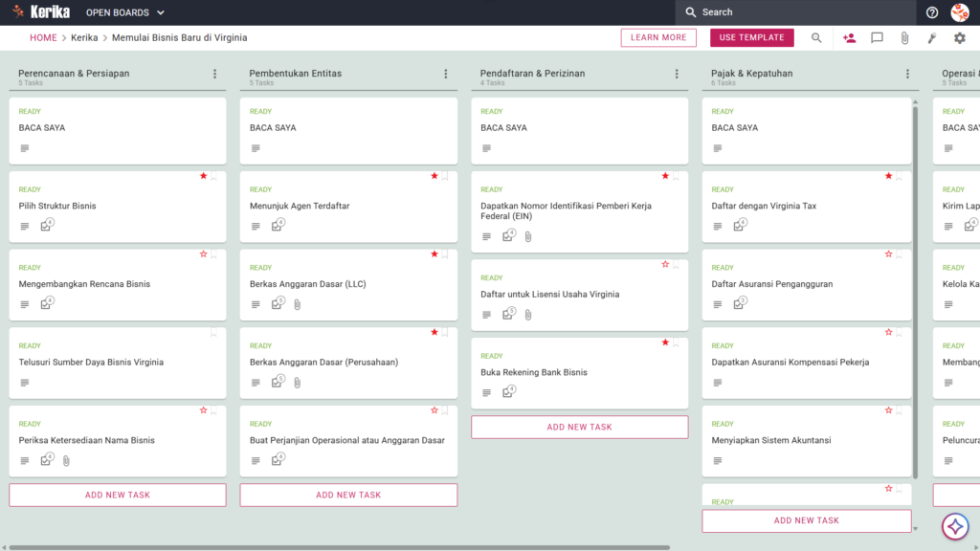The image size is (980, 551).
Task: Go to HOME breadcrumb
Action: 43,37
